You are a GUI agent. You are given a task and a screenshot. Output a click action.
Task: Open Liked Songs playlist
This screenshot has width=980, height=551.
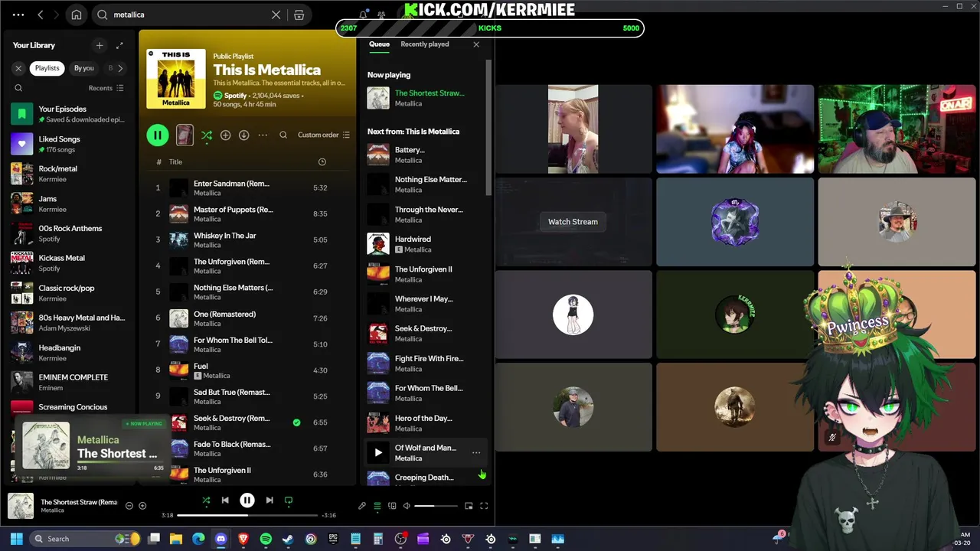click(x=69, y=144)
